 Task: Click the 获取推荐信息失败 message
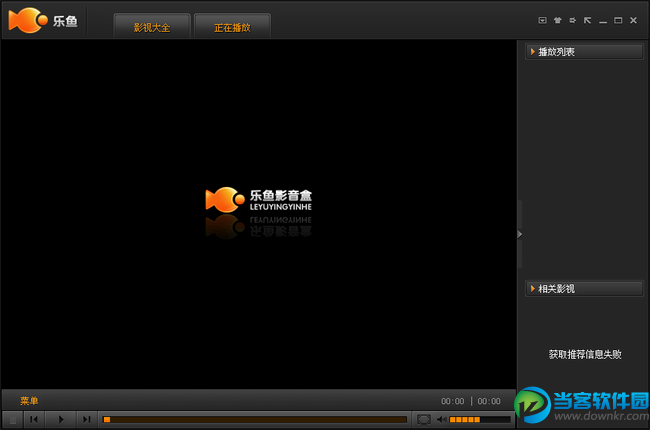tap(585, 355)
